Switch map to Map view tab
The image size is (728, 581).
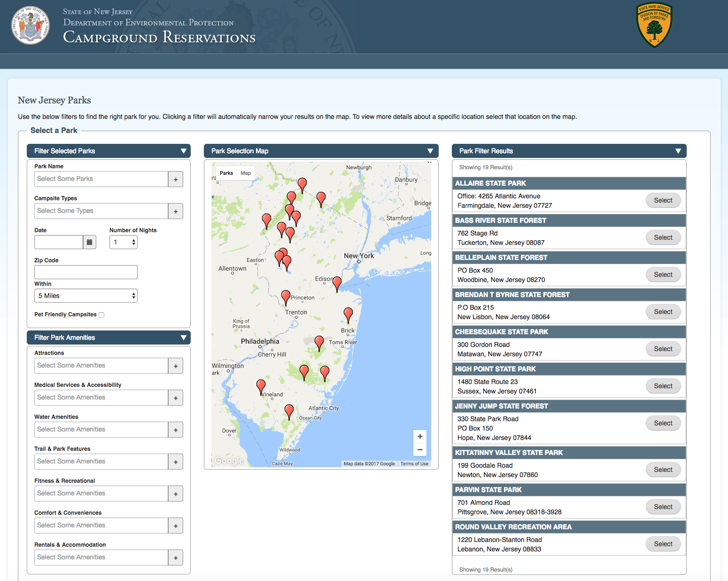pyautogui.click(x=246, y=173)
